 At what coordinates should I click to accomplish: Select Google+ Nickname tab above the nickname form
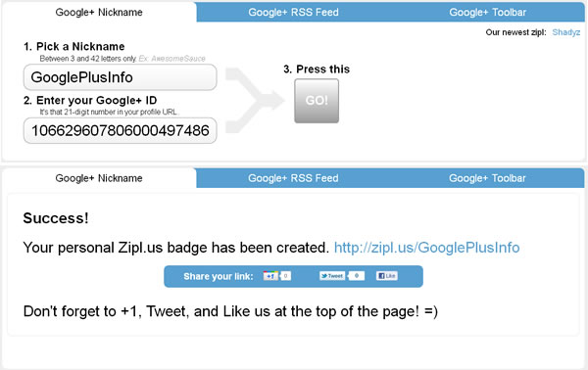click(99, 13)
